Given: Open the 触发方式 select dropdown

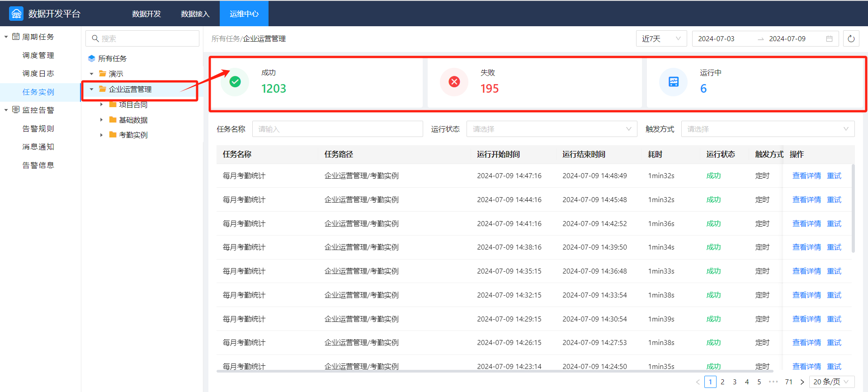Looking at the screenshot, I should [768, 129].
